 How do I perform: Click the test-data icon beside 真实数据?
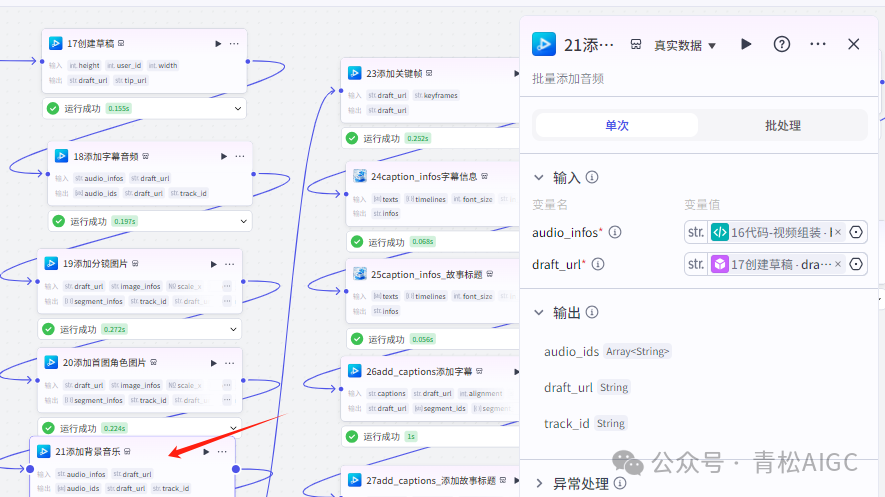[636, 45]
